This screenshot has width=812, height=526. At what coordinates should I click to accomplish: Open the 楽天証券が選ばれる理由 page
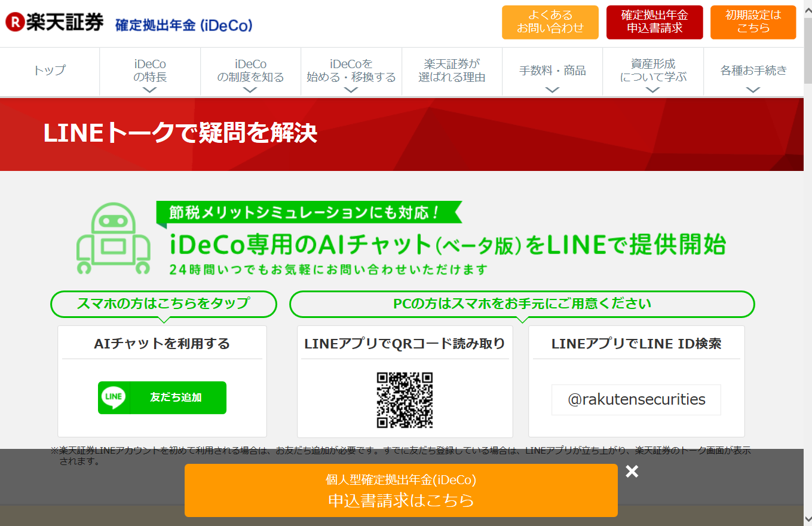(451, 69)
